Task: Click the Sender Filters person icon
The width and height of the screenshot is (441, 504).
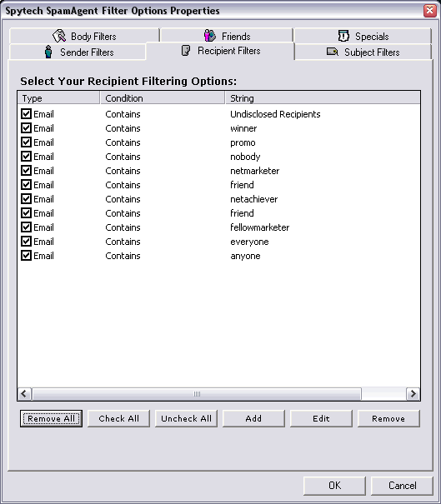Action: (48, 52)
